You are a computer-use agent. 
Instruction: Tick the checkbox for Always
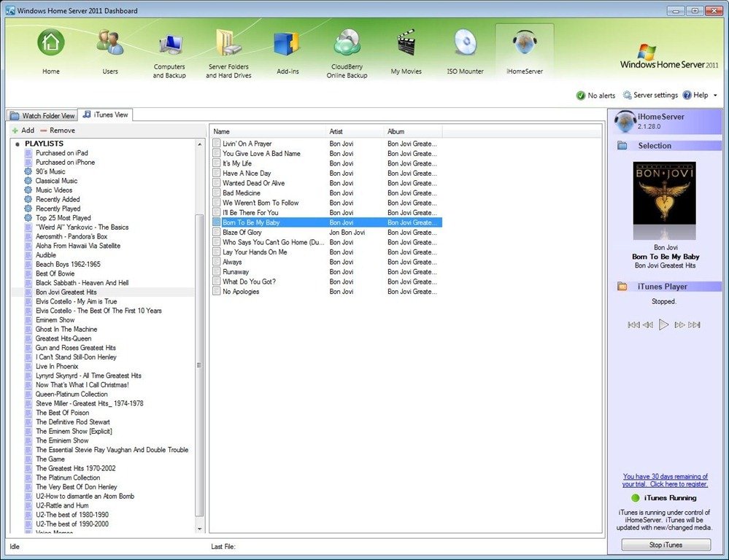pyautogui.click(x=216, y=262)
